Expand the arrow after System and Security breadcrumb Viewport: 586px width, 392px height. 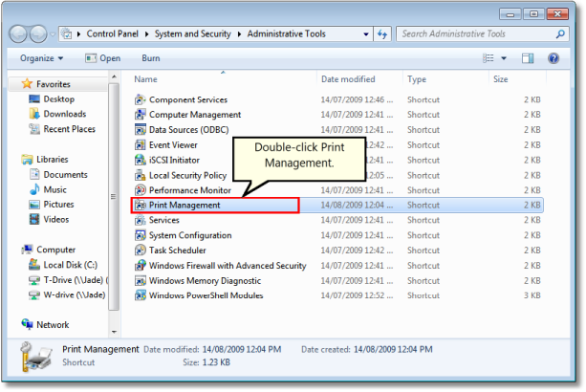(239, 34)
